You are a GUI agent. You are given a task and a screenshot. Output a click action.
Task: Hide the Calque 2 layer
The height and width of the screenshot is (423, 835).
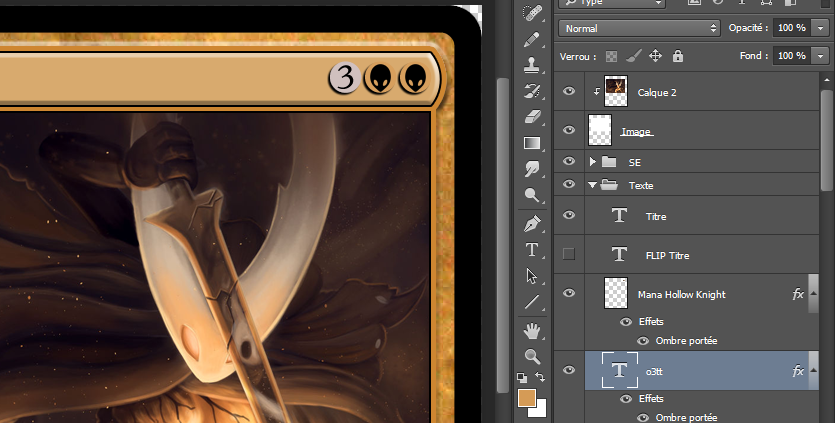tap(569, 92)
